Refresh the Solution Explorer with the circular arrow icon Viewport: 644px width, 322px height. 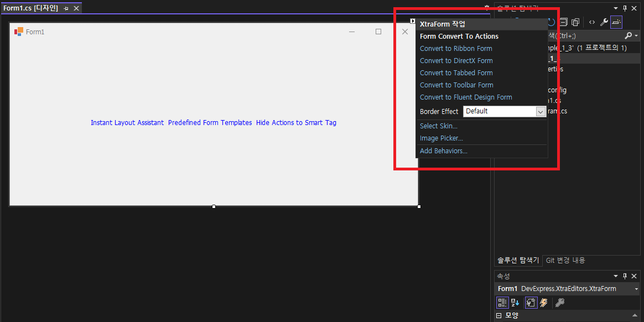552,22
